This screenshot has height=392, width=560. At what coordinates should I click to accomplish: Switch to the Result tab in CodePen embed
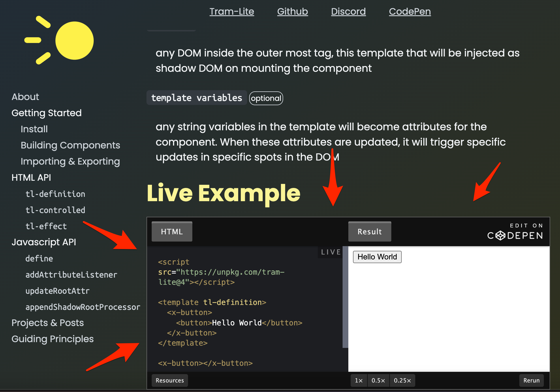(x=370, y=231)
